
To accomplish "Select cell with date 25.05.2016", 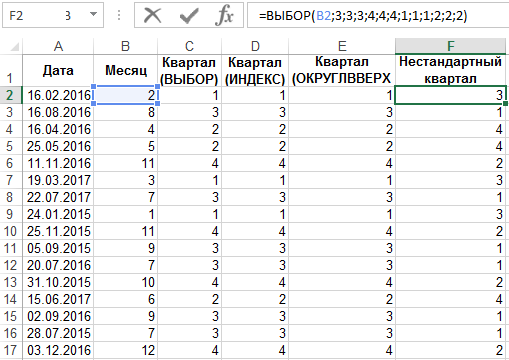I will tap(58, 146).
